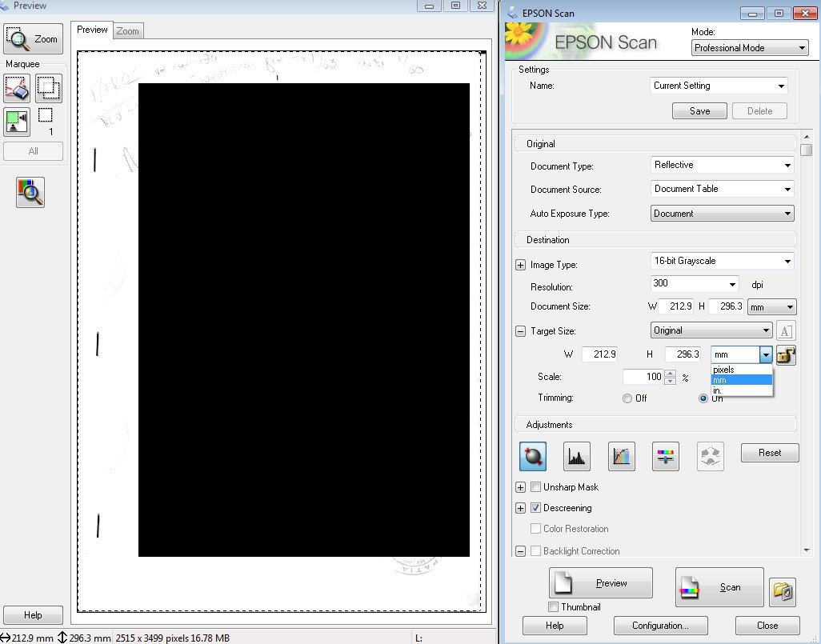Viewport: 821px width, 644px height.
Task: Click the File Save Settings folder icon
Action: coord(782,591)
